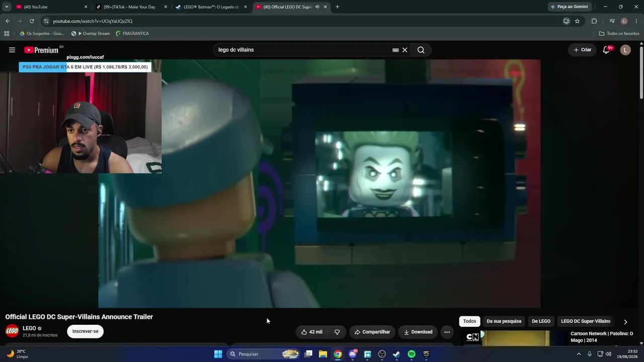View site information icon in address bar
The height and width of the screenshot is (362, 644).
click(x=46, y=21)
